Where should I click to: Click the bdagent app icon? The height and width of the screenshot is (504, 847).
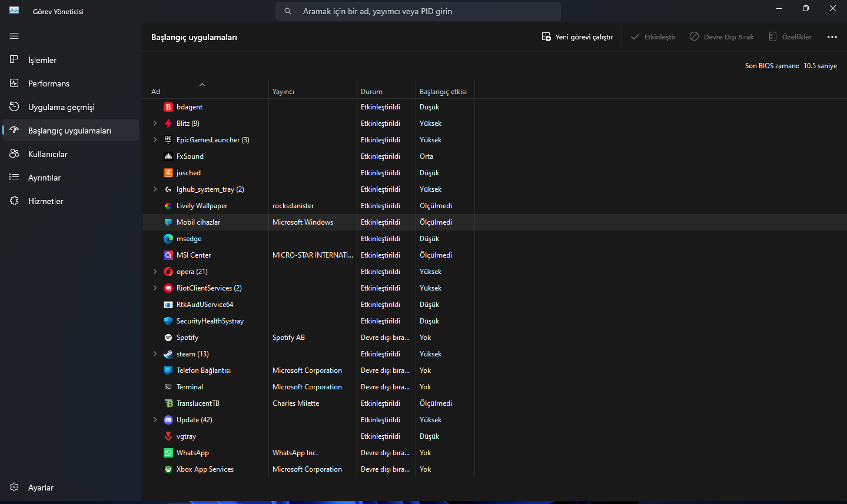(168, 107)
